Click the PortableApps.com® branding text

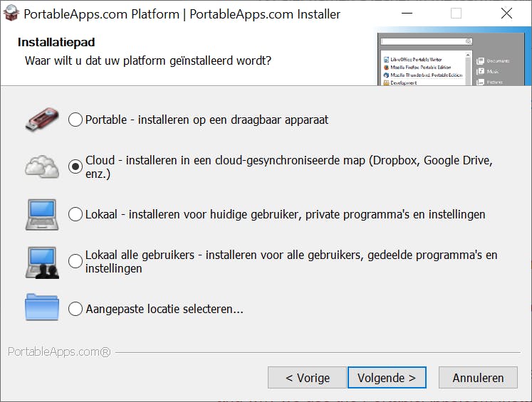pos(59,351)
